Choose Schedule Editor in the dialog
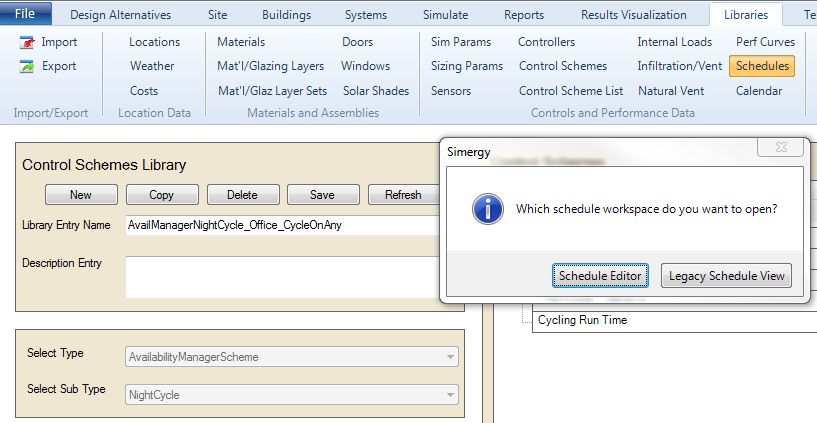This screenshot has width=817, height=423. pyautogui.click(x=600, y=276)
